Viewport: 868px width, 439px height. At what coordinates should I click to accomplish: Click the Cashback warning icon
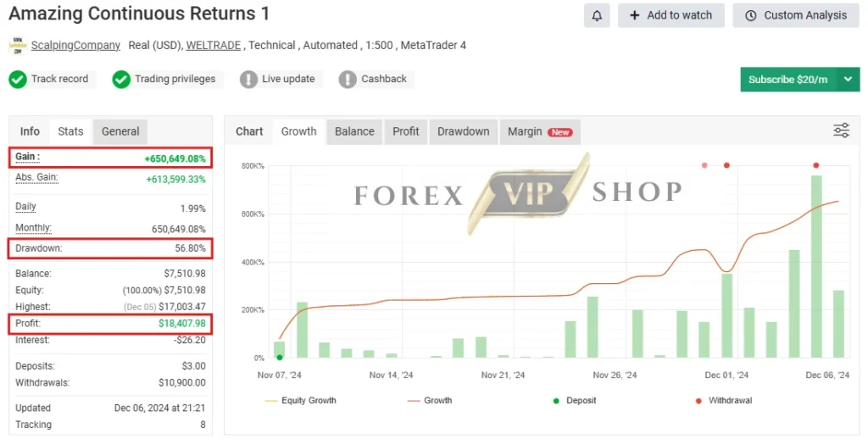pyautogui.click(x=347, y=79)
